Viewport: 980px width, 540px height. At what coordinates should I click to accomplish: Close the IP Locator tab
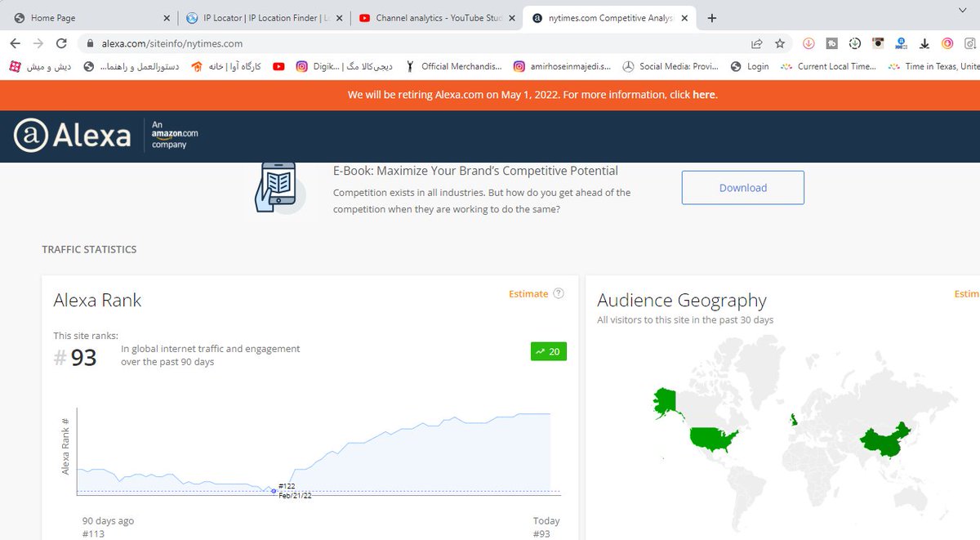tap(338, 18)
